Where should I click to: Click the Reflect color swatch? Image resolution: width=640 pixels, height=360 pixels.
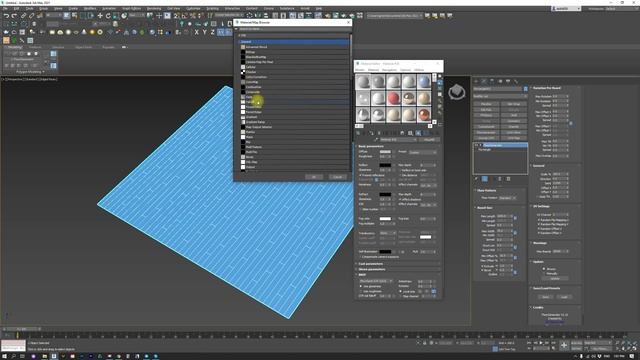coord(385,165)
